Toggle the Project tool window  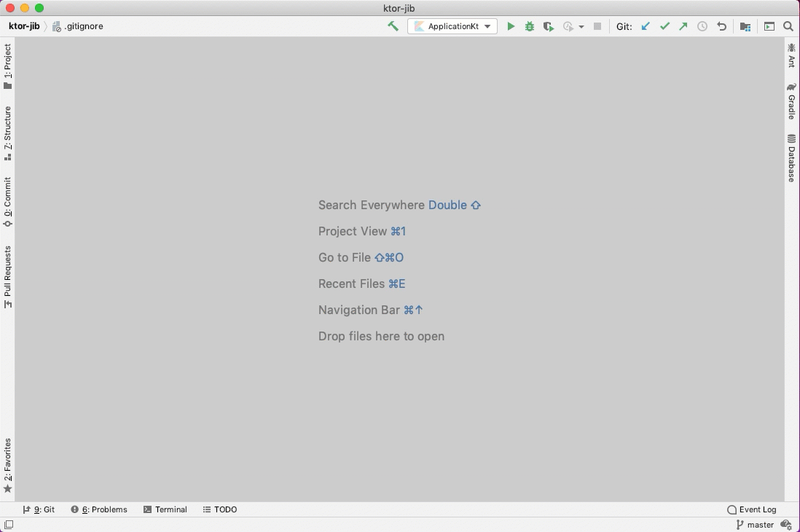[x=7, y=66]
